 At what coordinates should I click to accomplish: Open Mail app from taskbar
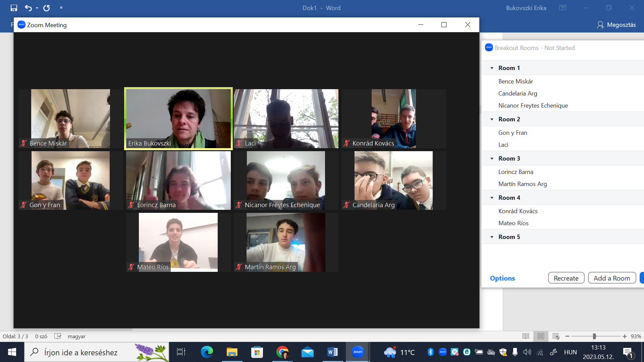(x=308, y=352)
